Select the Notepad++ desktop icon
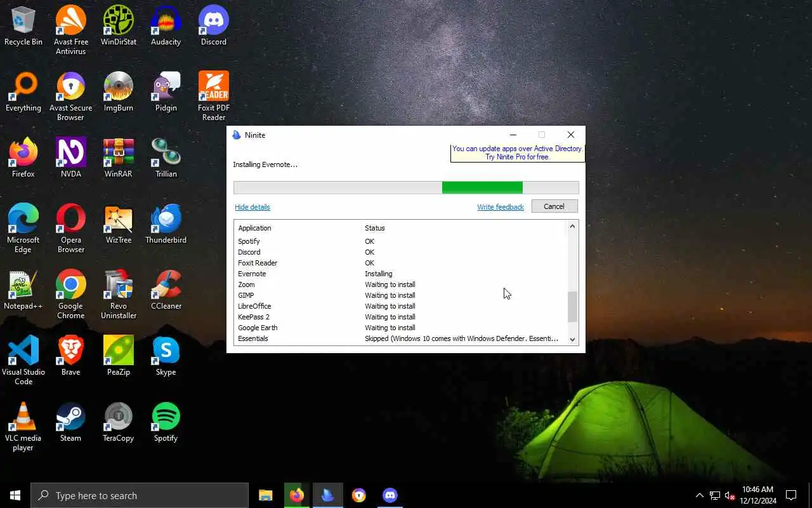 pos(23,290)
